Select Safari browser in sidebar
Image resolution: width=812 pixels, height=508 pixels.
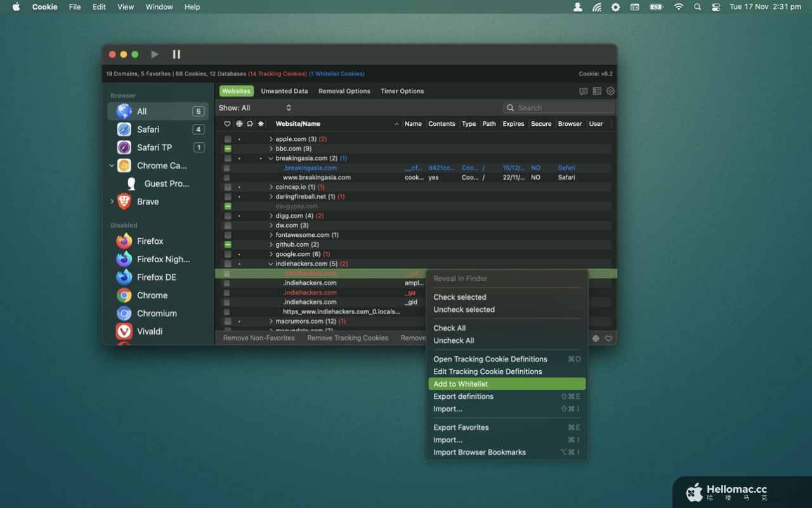[x=158, y=130]
